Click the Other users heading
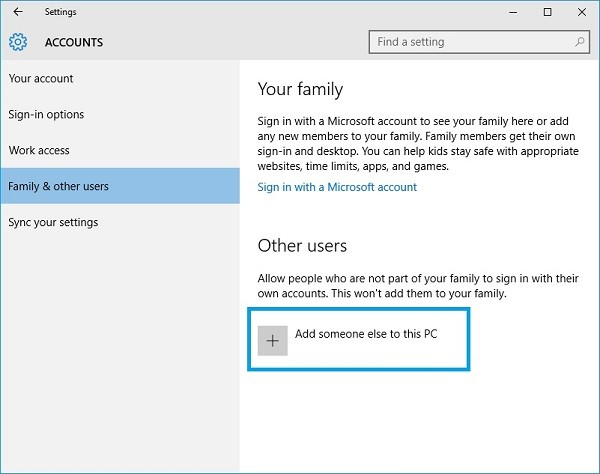 302,246
